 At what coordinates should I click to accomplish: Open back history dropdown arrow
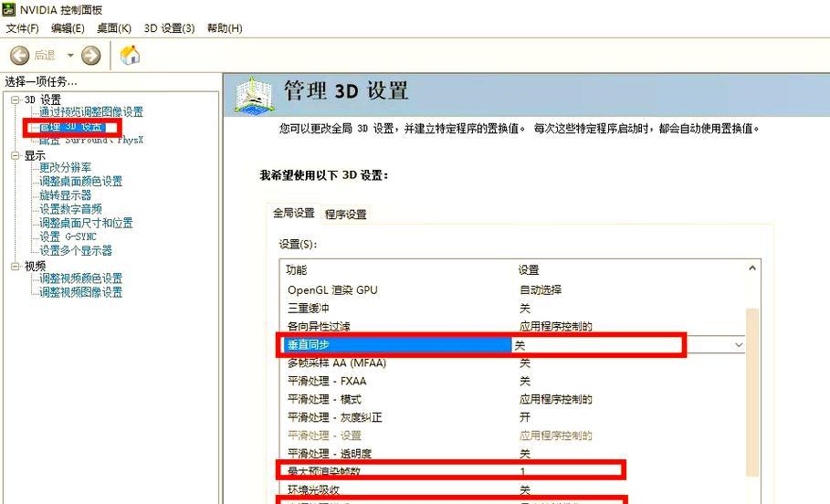(70, 55)
